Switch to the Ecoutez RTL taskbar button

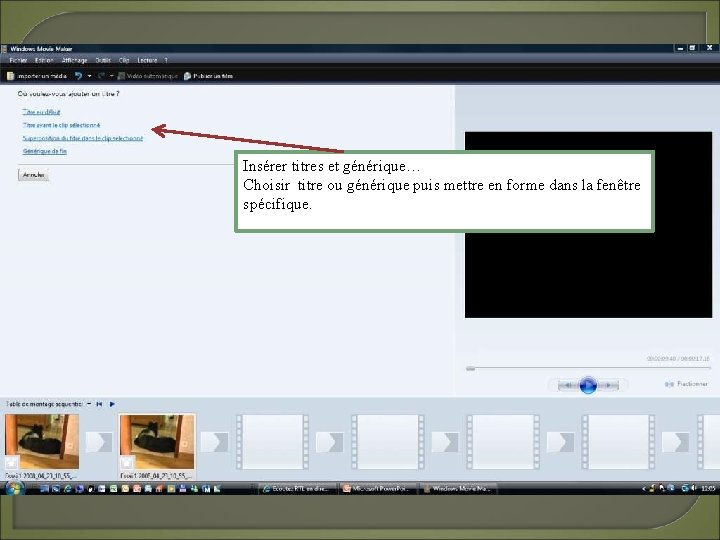(298, 489)
